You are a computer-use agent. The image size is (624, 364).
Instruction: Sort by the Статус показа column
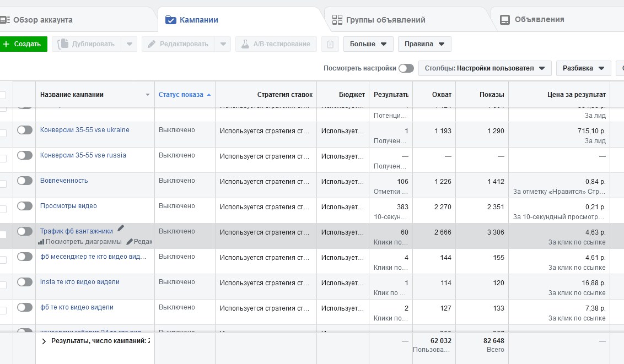click(185, 95)
